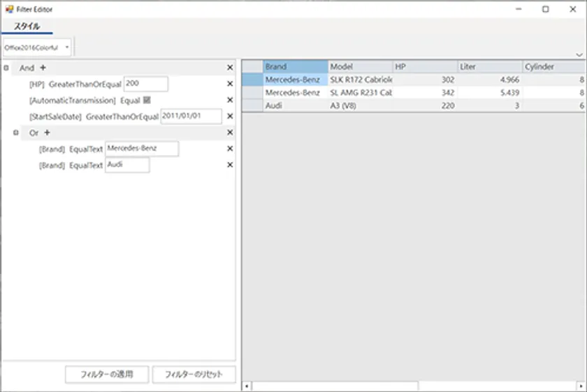
Task: Remove the Brand Mercedes-Benz condition
Action: [x=230, y=148]
